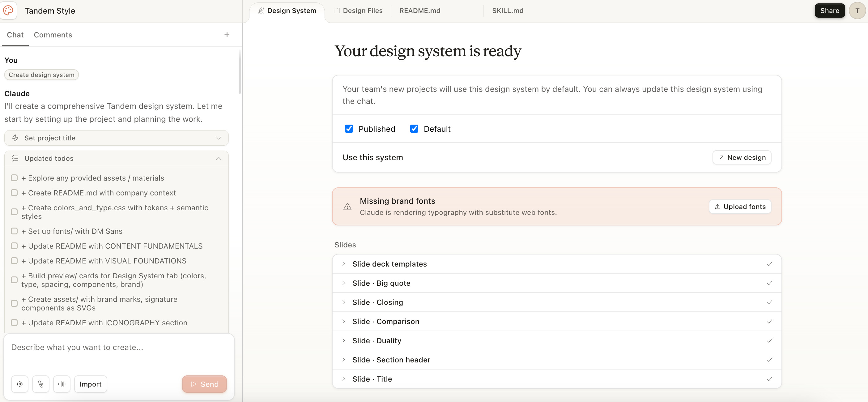868x402 pixels.
Task: Open the Comments tab
Action: (53, 35)
